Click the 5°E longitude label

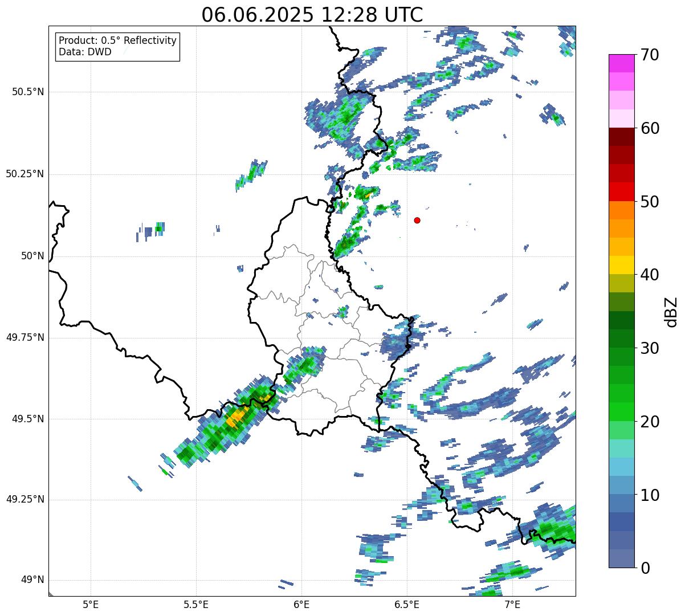(x=91, y=604)
